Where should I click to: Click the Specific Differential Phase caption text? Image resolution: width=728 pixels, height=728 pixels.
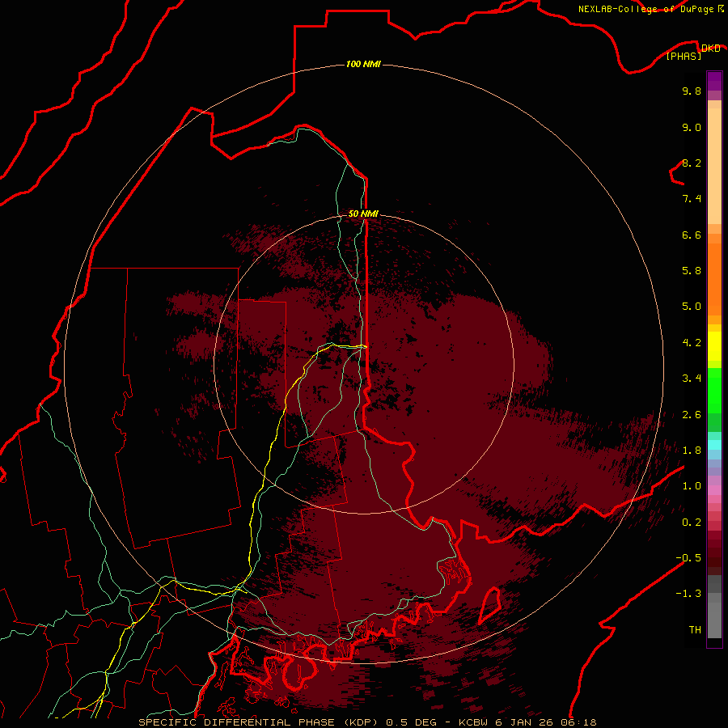point(367,722)
